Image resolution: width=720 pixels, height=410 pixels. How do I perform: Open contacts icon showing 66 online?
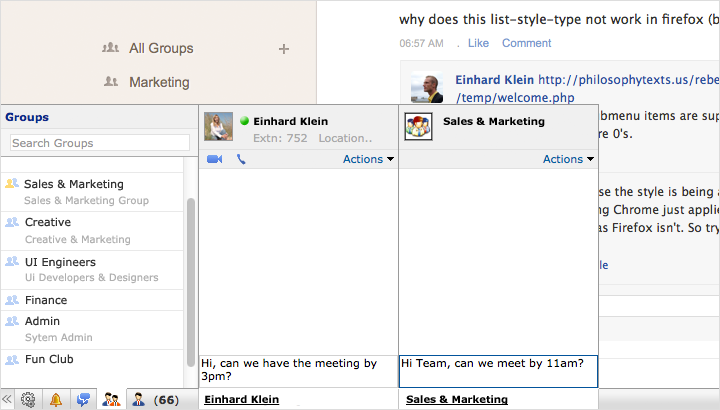(x=153, y=400)
